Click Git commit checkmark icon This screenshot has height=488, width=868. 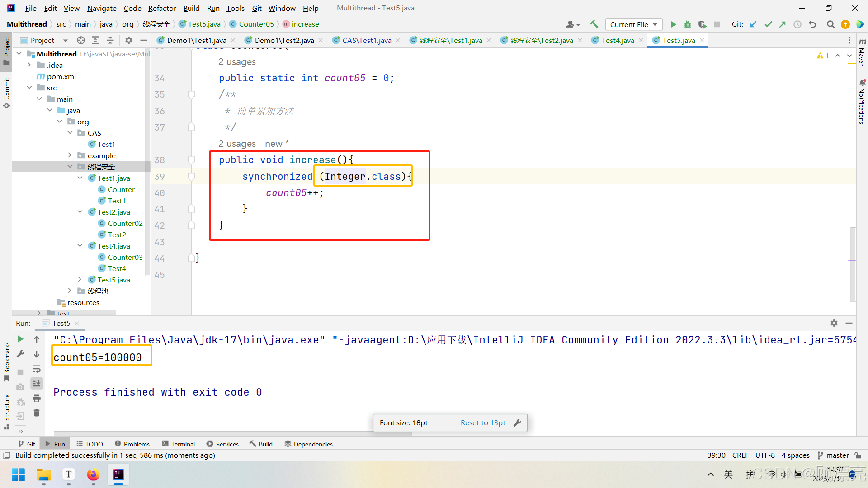click(x=768, y=24)
